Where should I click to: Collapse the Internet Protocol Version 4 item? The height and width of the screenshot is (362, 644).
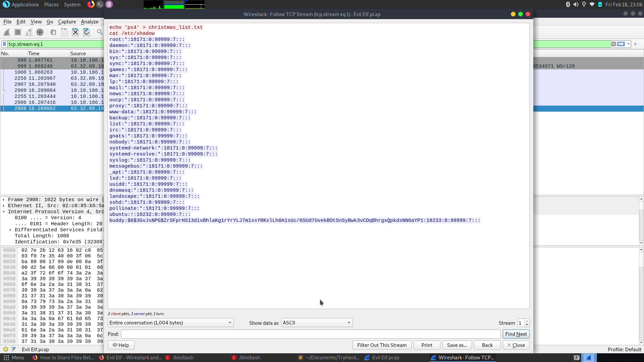pos(4,212)
